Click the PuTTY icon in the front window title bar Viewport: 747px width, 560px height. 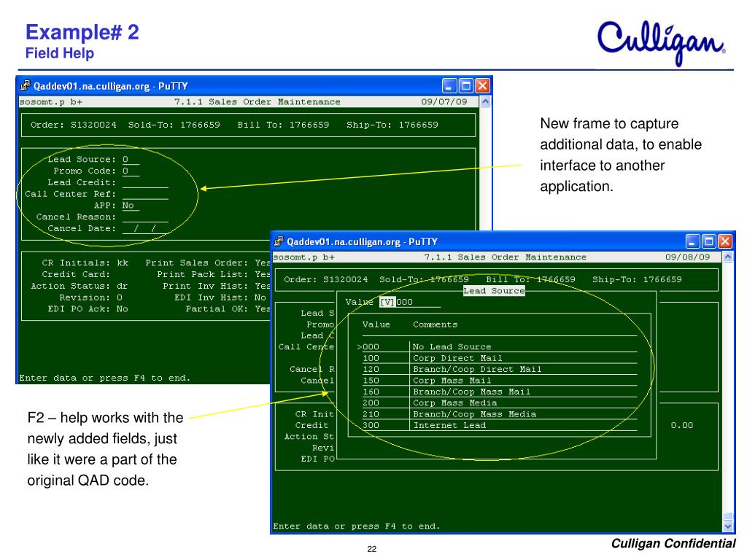click(x=279, y=241)
